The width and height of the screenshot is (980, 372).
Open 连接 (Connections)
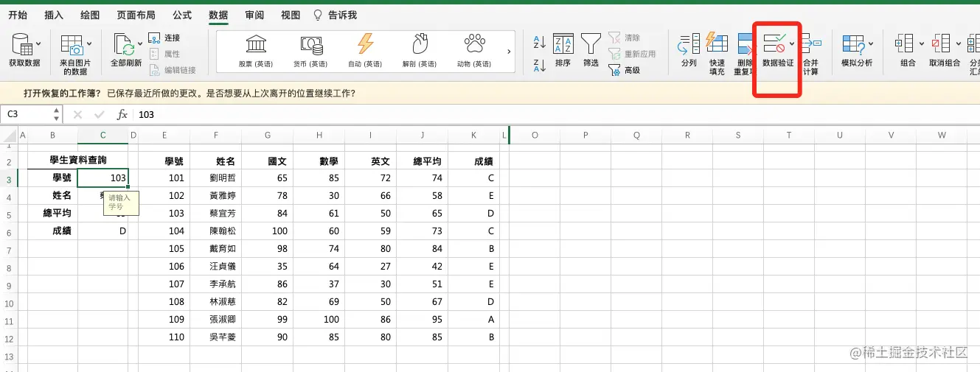164,38
